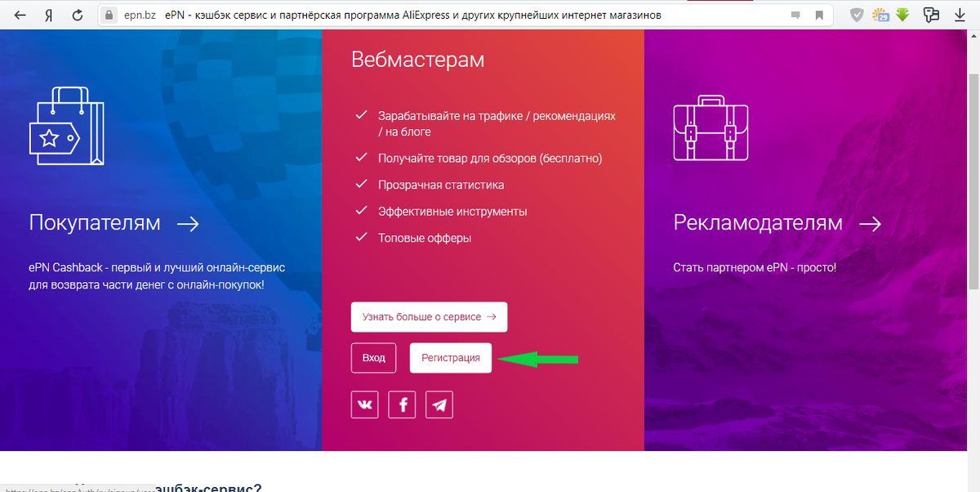Reload the page with the refresh icon

point(78,15)
